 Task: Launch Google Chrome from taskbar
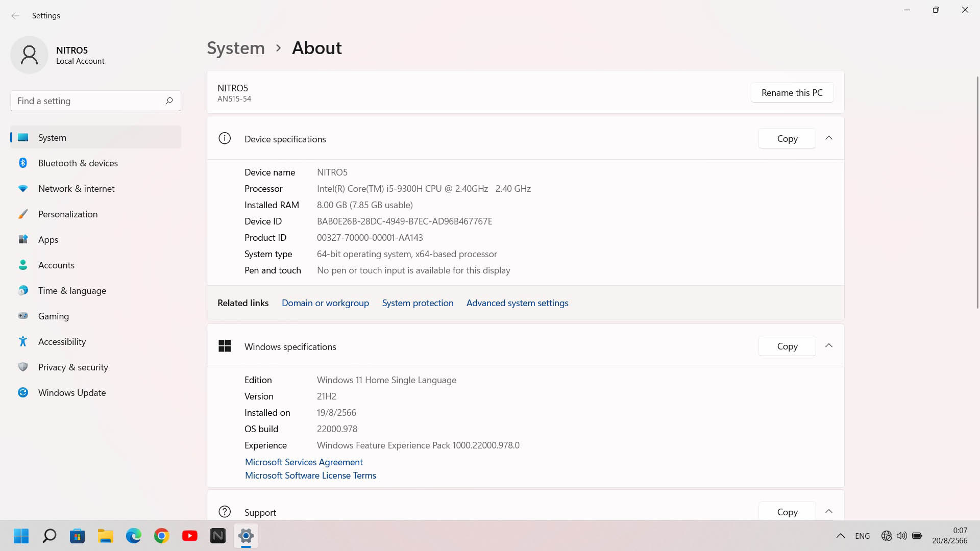click(162, 536)
